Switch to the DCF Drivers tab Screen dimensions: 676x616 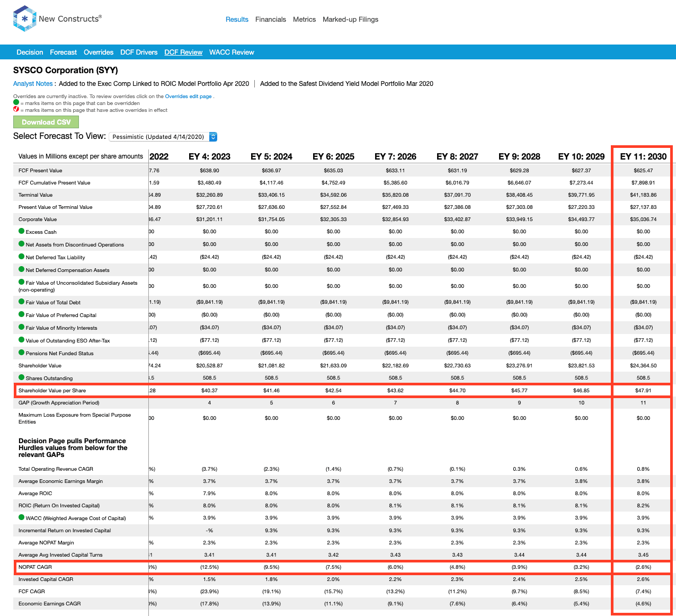pyautogui.click(x=139, y=52)
